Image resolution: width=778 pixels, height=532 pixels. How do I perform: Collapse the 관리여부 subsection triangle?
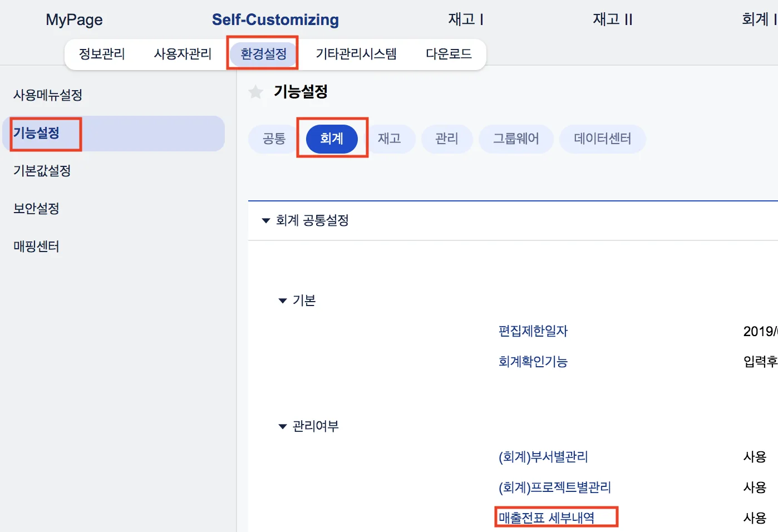coord(283,427)
